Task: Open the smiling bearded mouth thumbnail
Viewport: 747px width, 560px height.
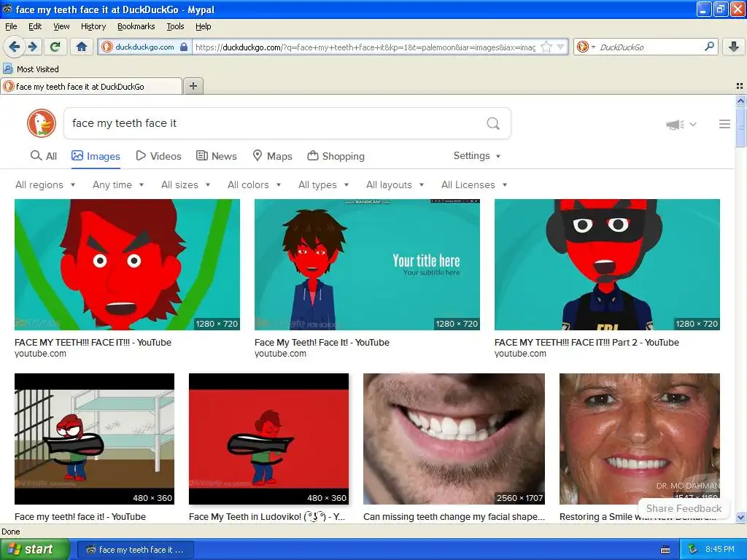Action: point(454,438)
